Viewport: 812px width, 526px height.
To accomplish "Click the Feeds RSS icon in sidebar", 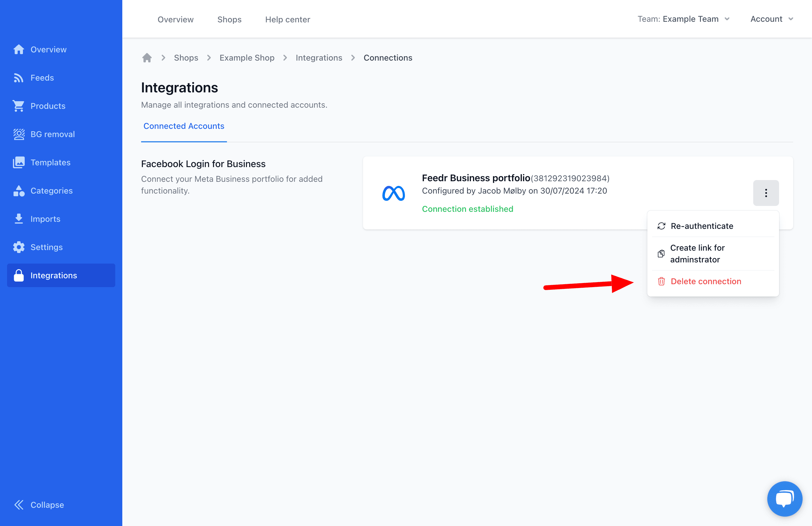I will click(x=19, y=78).
